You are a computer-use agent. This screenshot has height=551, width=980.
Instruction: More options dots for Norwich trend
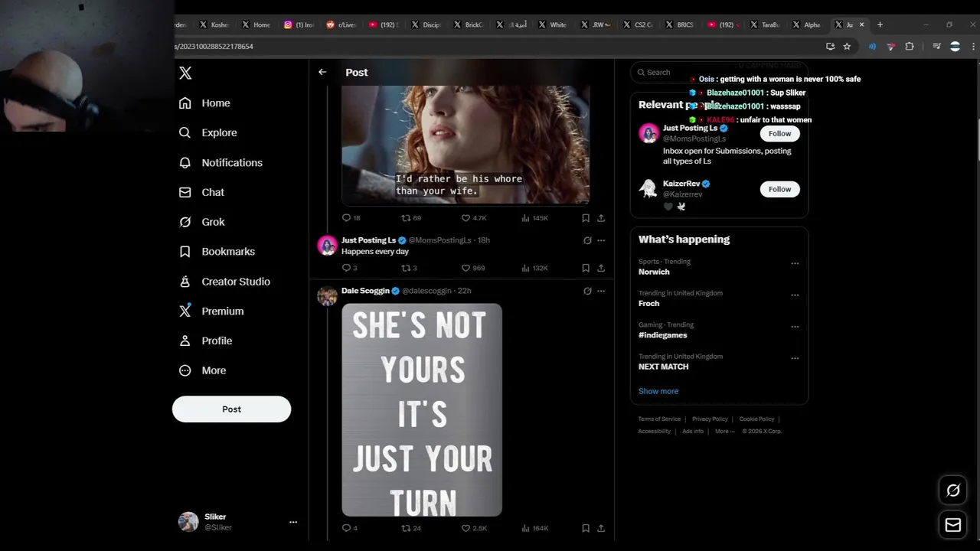(x=795, y=263)
